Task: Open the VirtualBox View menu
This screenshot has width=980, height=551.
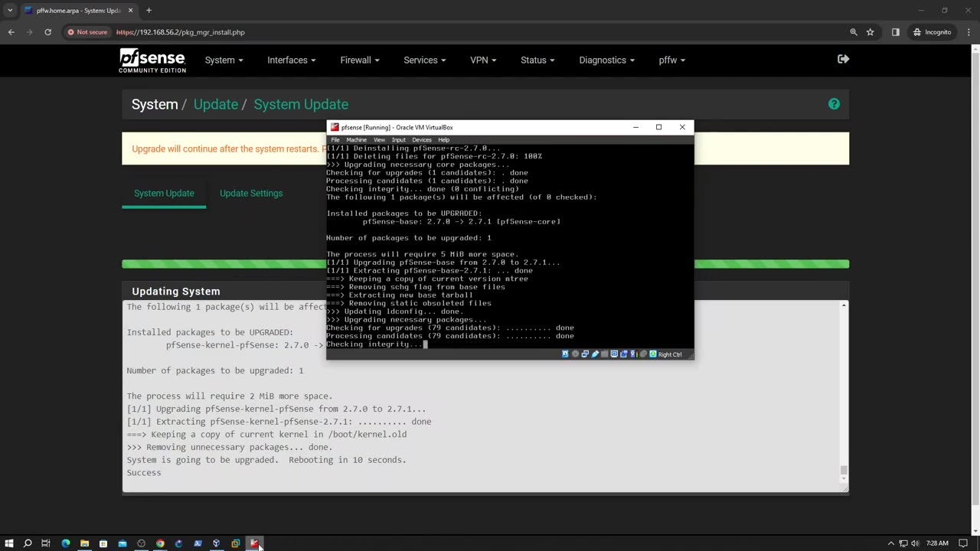Action: pyautogui.click(x=379, y=140)
